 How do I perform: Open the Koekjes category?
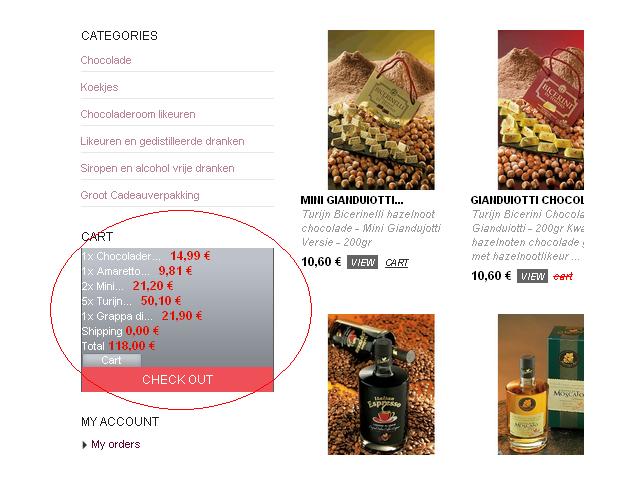tap(99, 87)
